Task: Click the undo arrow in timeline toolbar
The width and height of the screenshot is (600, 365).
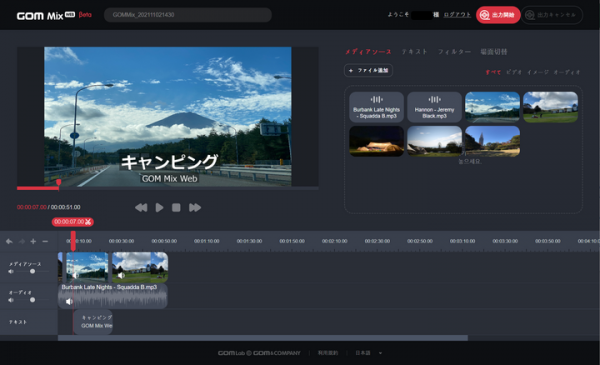Action: pos(9,241)
